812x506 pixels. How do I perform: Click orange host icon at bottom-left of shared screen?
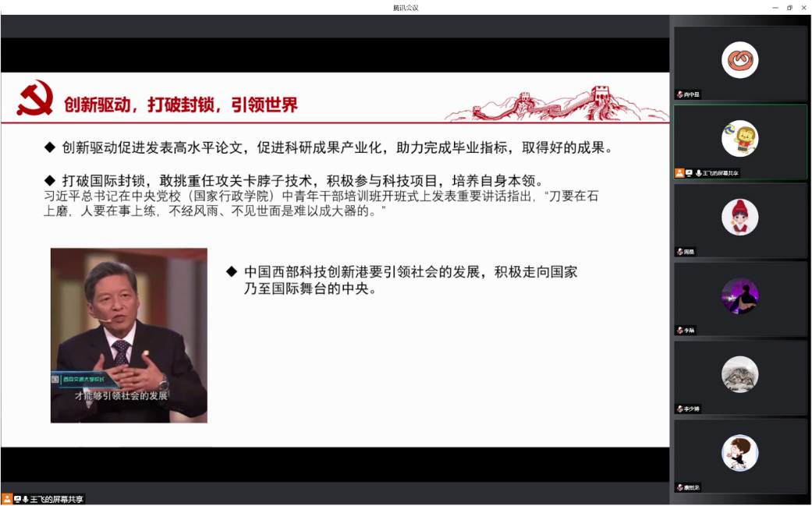pos(7,499)
